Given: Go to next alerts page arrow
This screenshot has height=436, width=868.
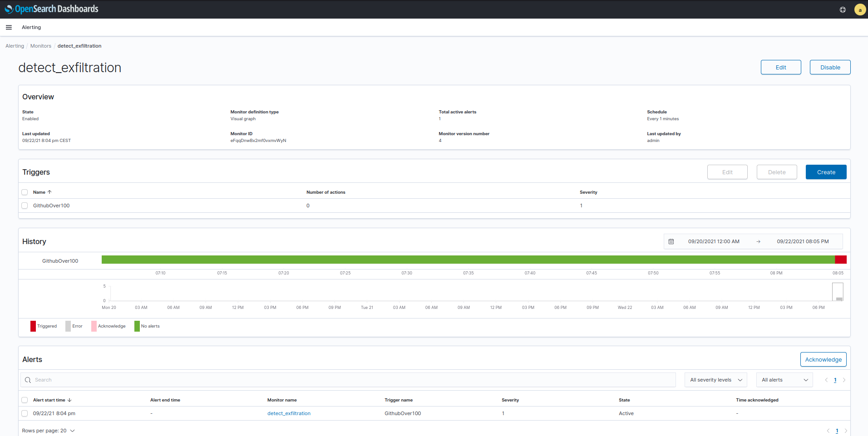Looking at the screenshot, I should coord(844,380).
